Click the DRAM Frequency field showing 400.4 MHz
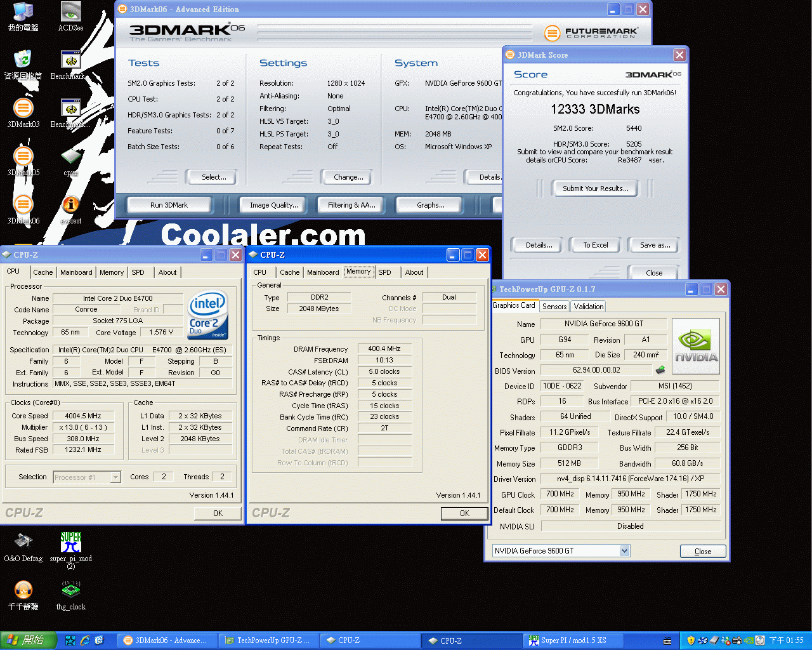The image size is (812, 650). (384, 348)
